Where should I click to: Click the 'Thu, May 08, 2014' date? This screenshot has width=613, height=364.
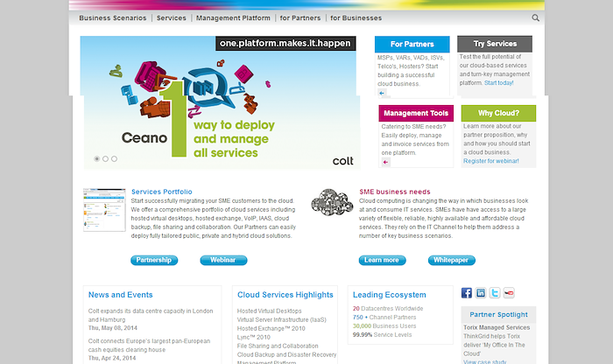[113, 328]
